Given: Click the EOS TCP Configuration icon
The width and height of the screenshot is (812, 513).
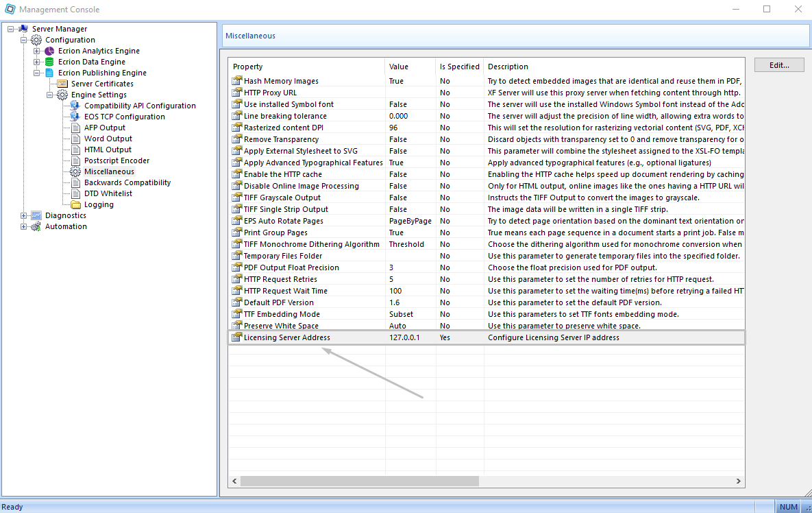Looking at the screenshot, I should click(75, 117).
